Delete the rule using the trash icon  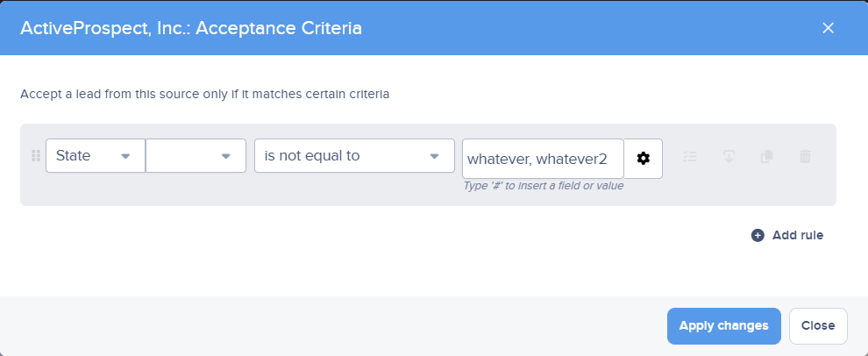(805, 156)
